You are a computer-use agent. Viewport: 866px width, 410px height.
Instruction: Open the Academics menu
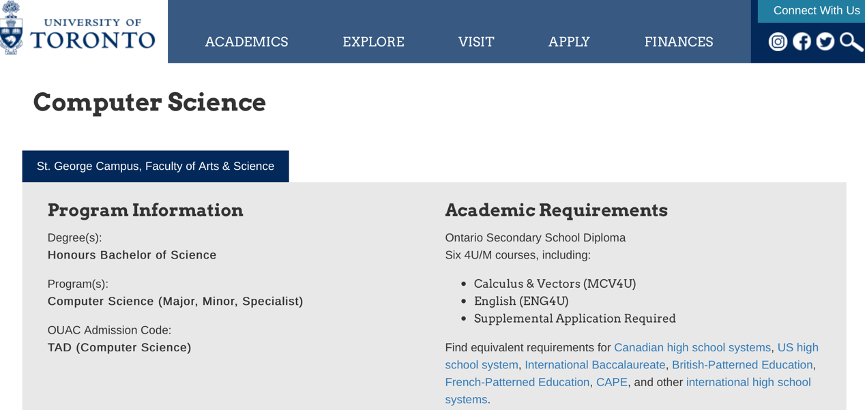coord(246,42)
